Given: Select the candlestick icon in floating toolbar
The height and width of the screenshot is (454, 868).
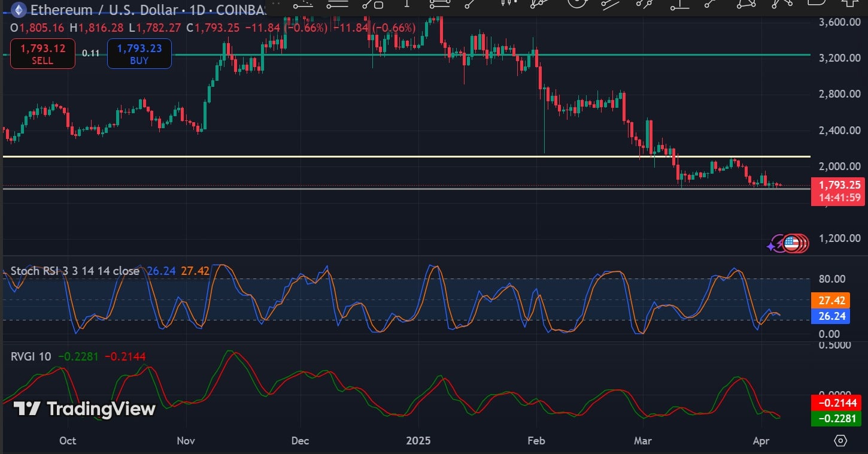Looking at the screenshot, I should (508, 3).
